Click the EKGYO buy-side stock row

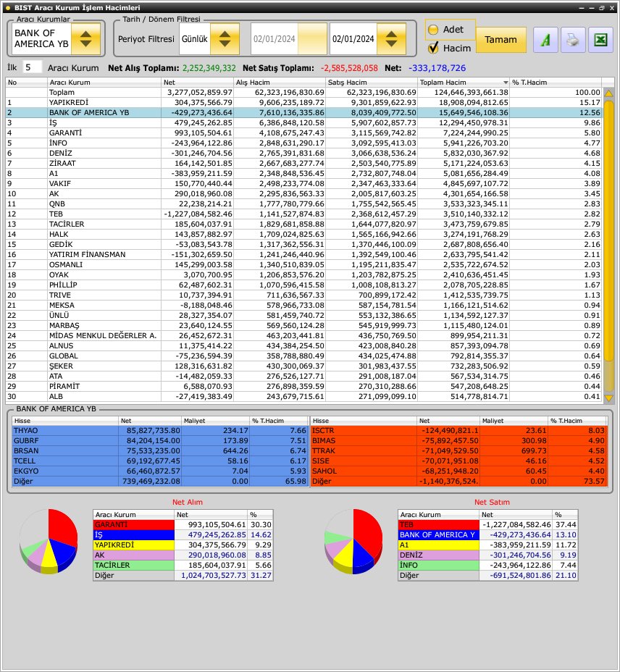(160, 471)
